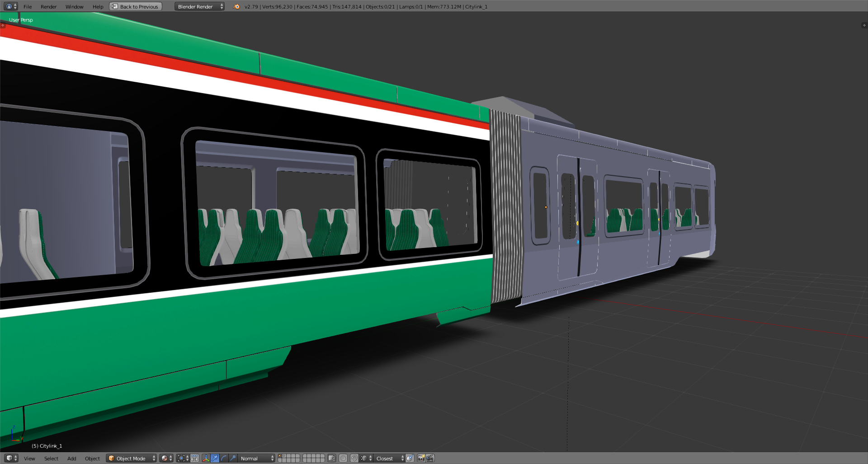Click the OpenGL render animation clapper icon
This screenshot has height=464, width=868.
point(430,458)
